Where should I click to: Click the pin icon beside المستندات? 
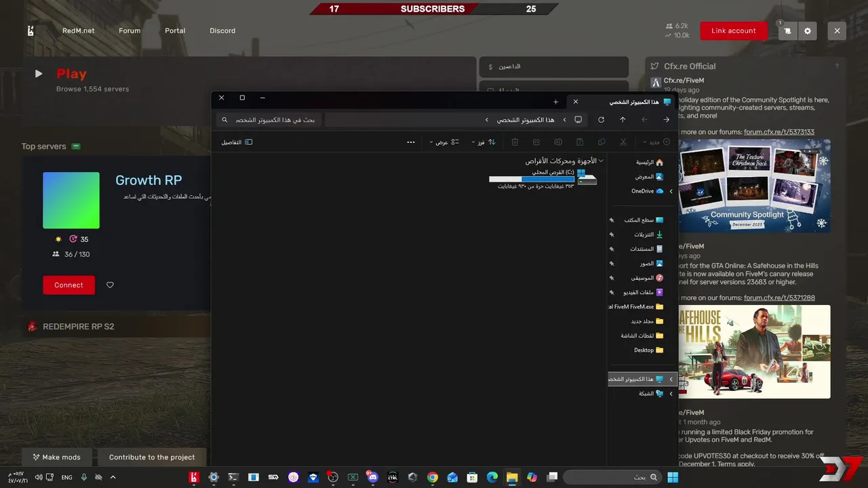[x=612, y=249]
